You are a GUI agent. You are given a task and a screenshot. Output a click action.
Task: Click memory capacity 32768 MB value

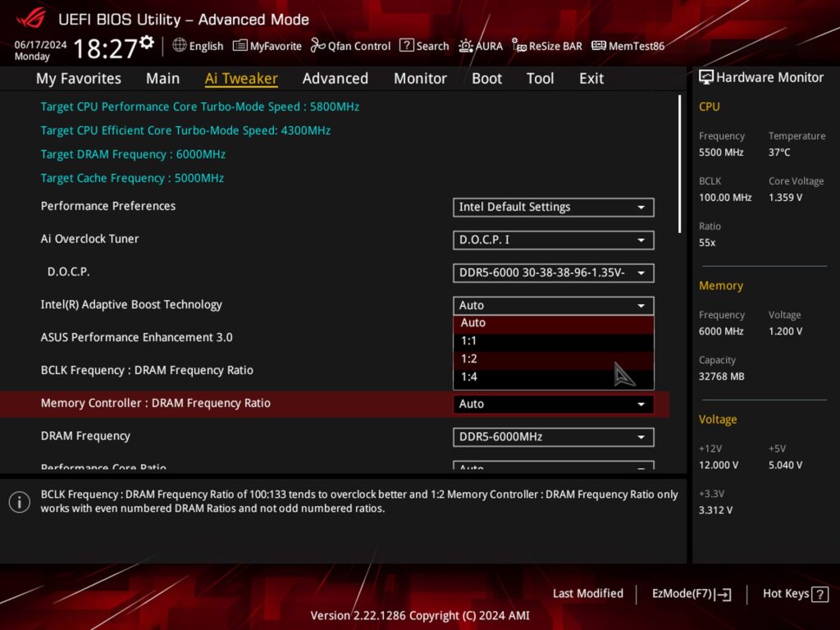(x=722, y=377)
